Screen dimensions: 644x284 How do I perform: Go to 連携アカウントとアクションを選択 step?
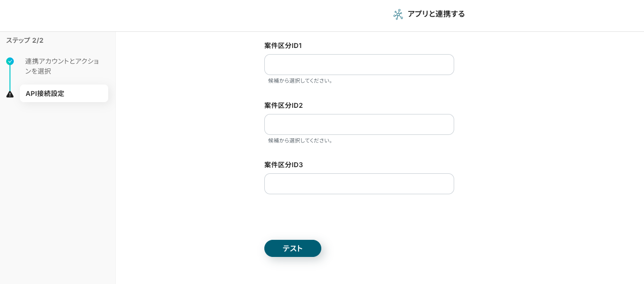coord(62,66)
